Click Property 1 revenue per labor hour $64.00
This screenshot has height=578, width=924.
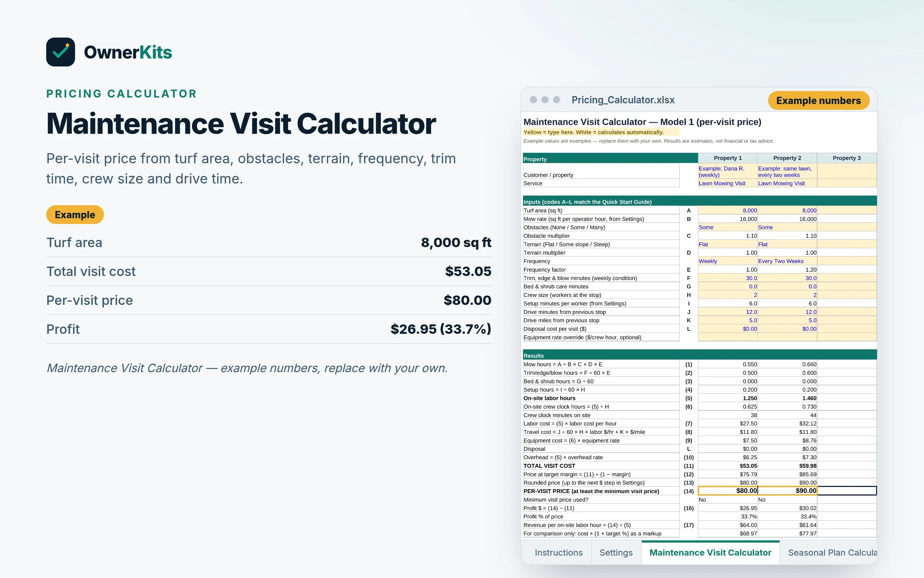point(728,525)
